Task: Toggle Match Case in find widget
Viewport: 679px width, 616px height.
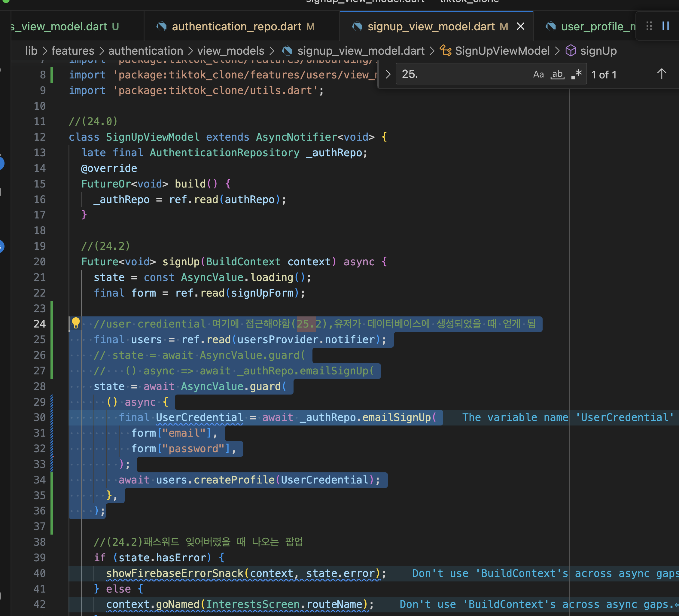Action: [x=538, y=74]
